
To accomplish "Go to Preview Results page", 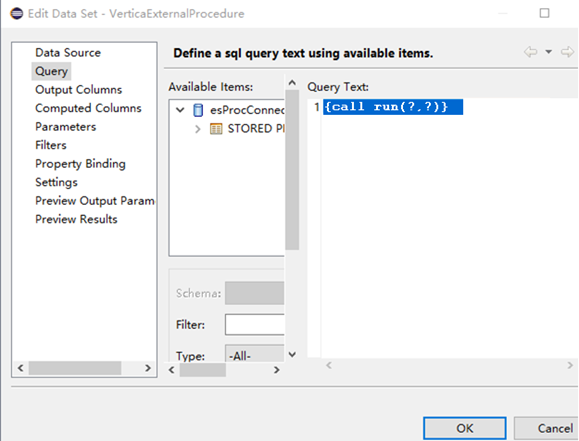I will (76, 219).
